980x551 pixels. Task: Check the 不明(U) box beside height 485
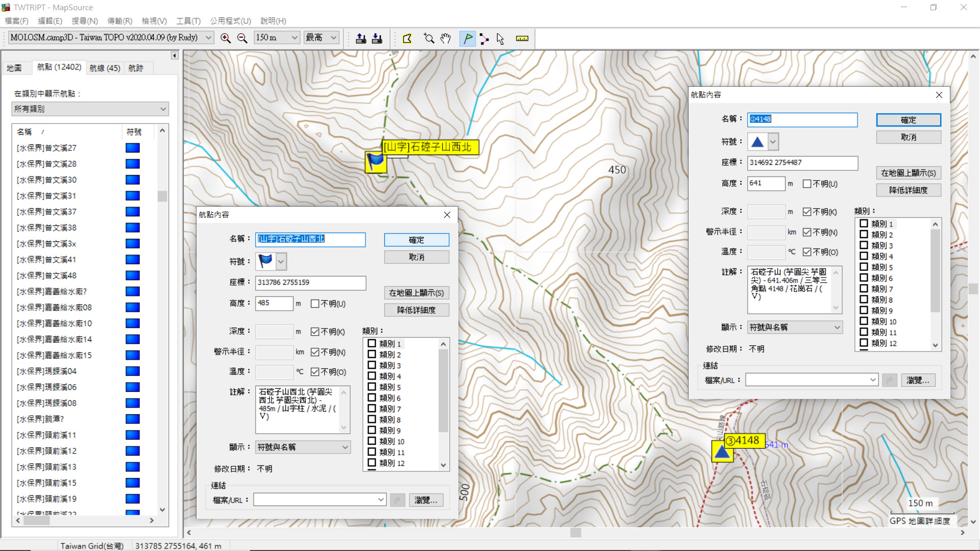coord(315,304)
